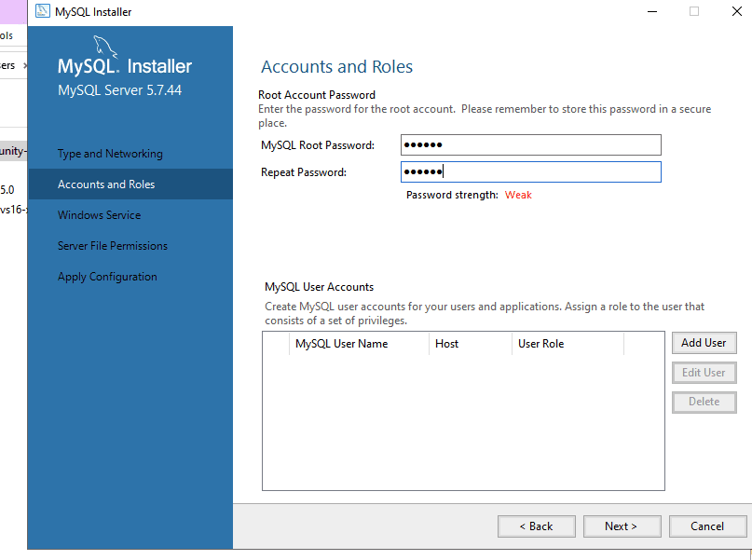Click the Delete user button
752x560 pixels.
[704, 402]
